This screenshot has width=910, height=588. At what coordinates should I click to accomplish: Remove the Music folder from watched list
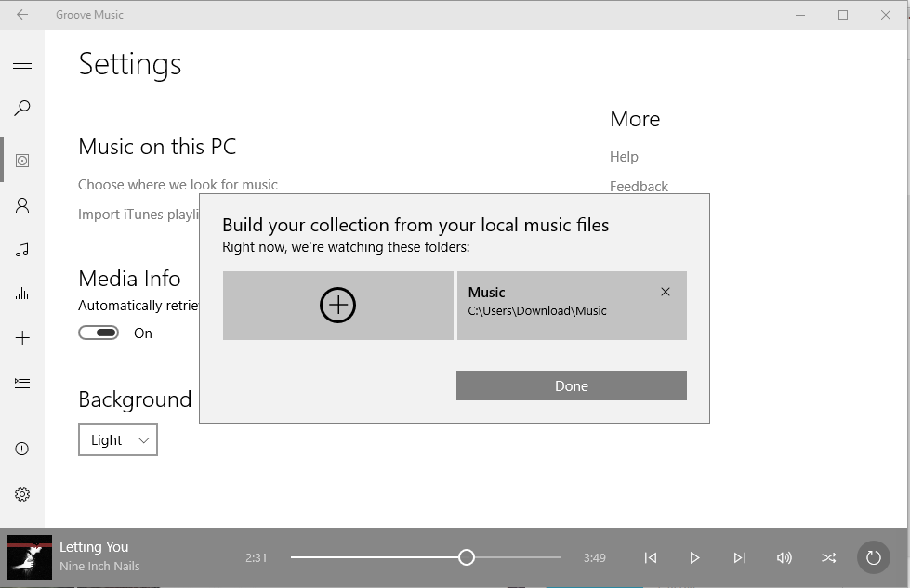point(666,292)
